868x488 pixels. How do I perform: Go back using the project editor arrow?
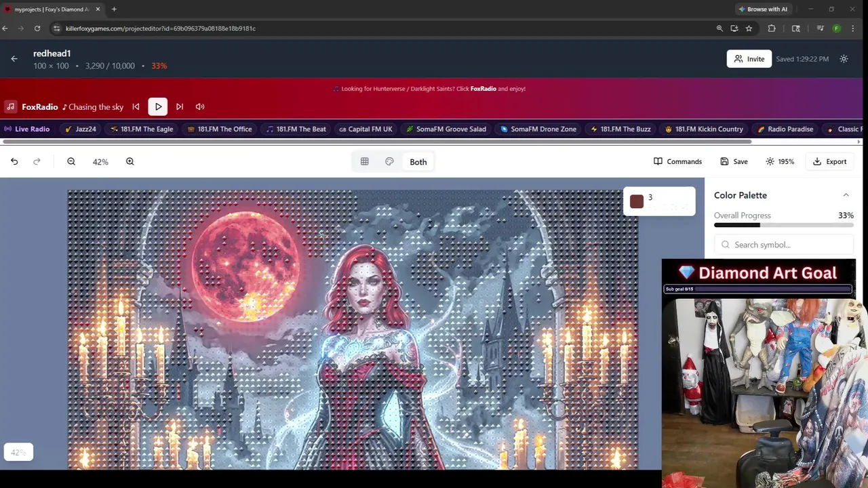click(14, 59)
